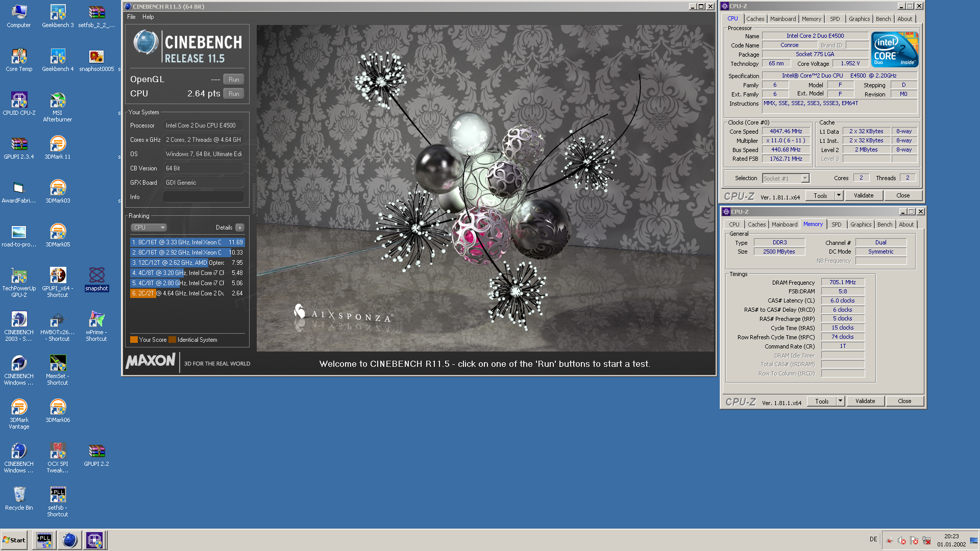Open Bench tab in upper CPU-Z window
Screen dimensions: 980x551
(884, 19)
